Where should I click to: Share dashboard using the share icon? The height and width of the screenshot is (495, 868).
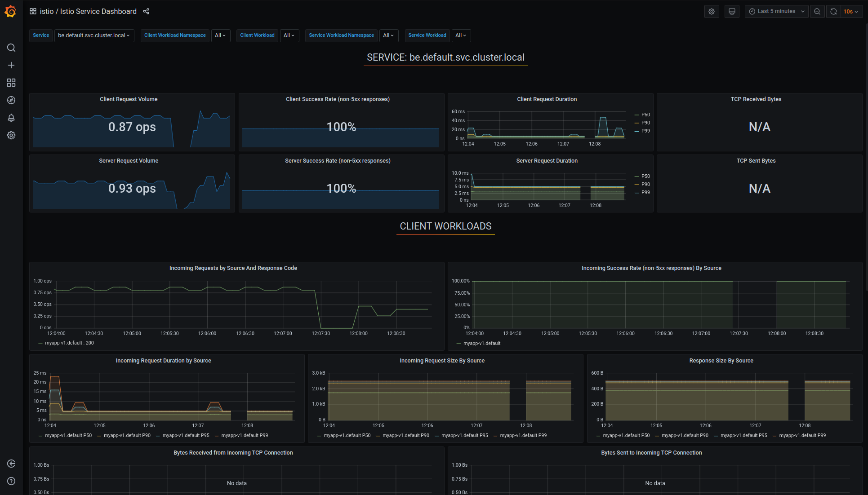pyautogui.click(x=146, y=11)
